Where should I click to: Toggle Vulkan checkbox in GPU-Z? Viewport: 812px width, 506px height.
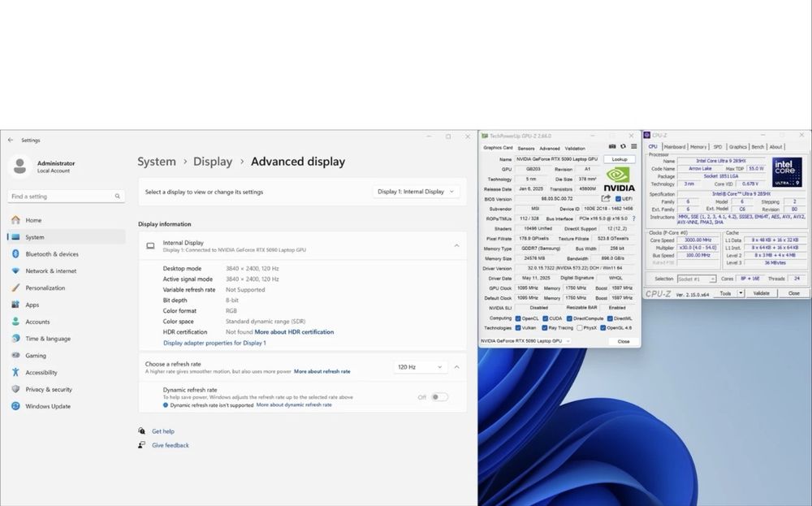(x=518, y=328)
